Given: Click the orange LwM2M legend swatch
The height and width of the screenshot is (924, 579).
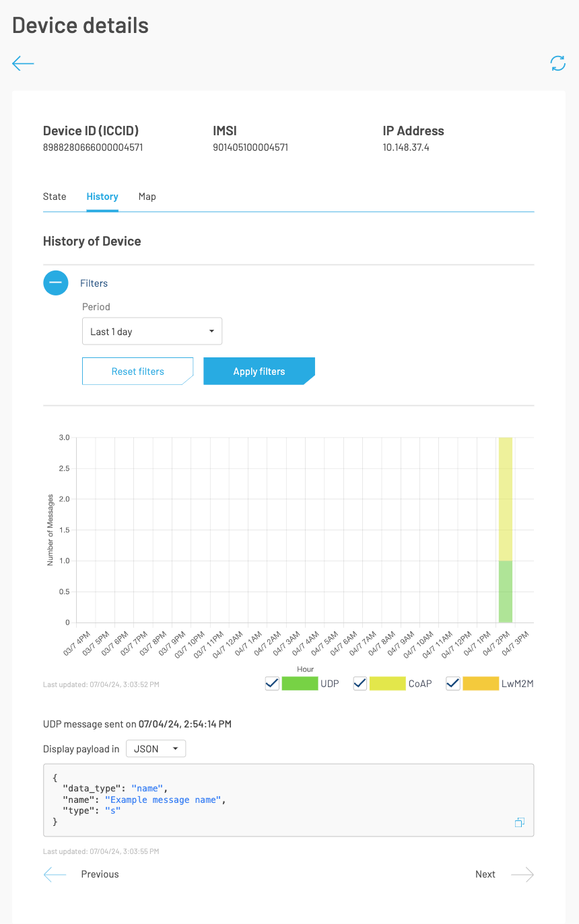Looking at the screenshot, I should 481,684.
